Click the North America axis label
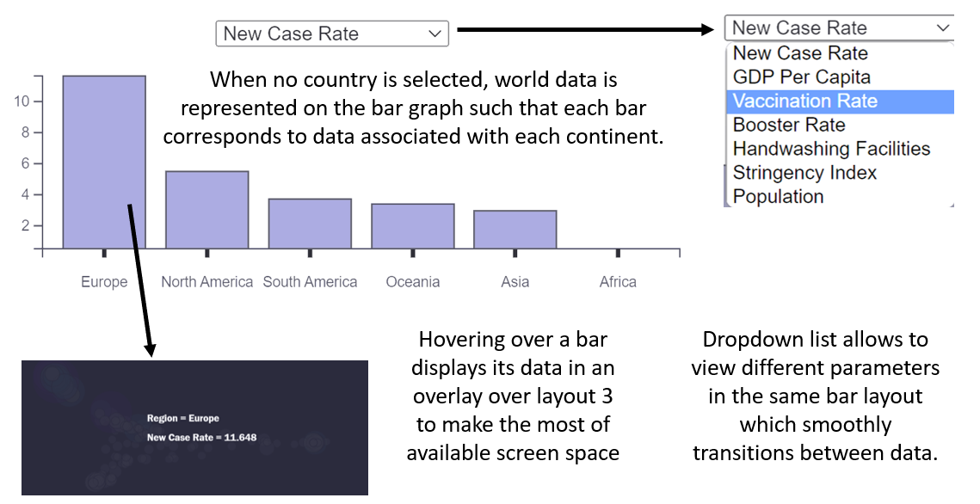The image size is (980, 504). click(x=206, y=281)
